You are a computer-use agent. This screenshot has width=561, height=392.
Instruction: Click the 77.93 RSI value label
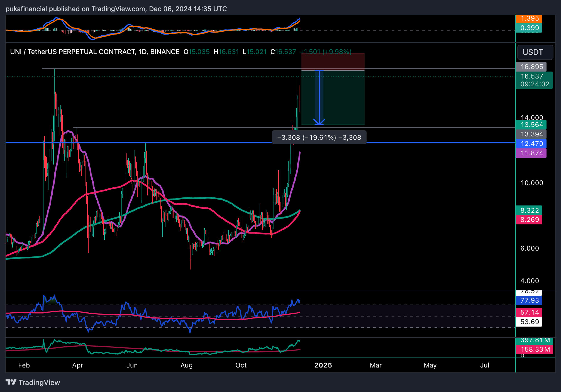pyautogui.click(x=529, y=300)
